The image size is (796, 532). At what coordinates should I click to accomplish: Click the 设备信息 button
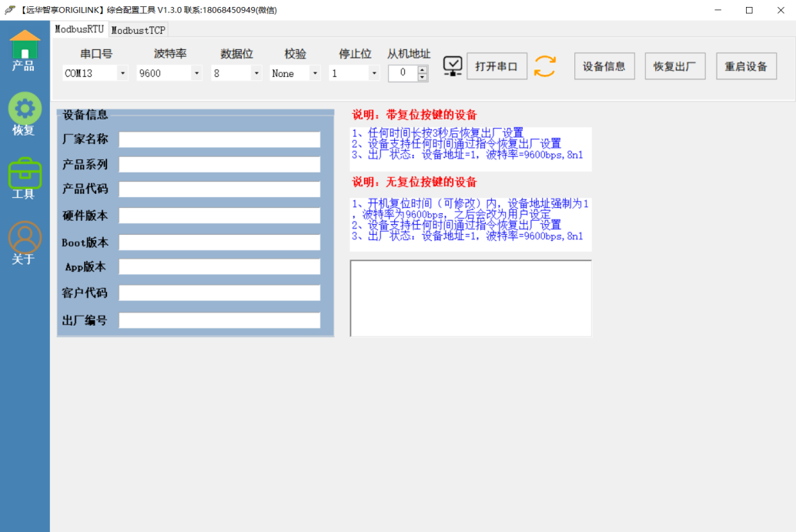pyautogui.click(x=604, y=66)
